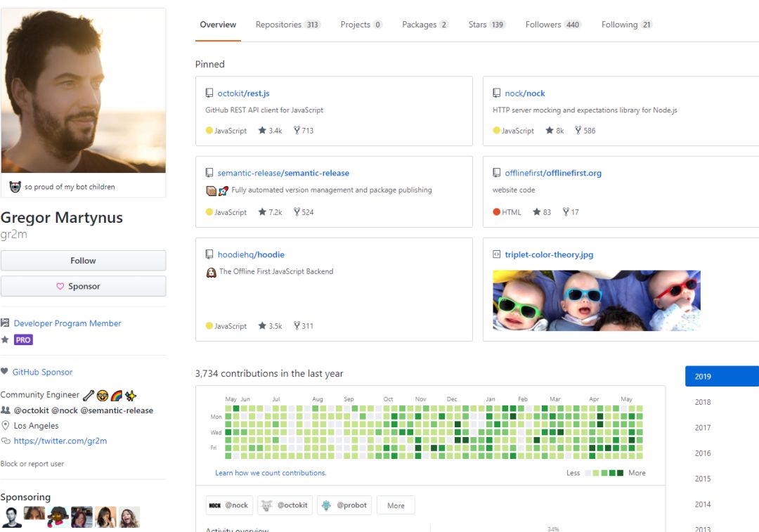Open the Projects tab
Viewport: 759px width, 532px height.
click(x=361, y=25)
